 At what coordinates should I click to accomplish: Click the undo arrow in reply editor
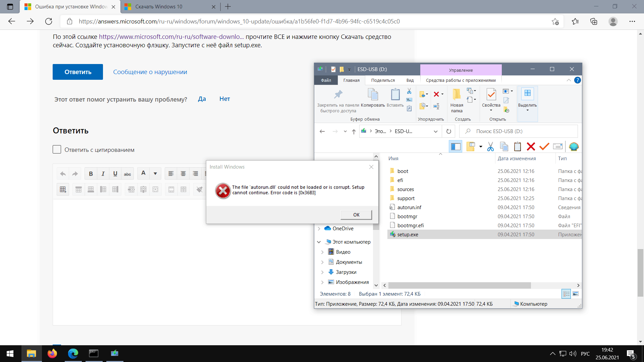[x=63, y=174]
